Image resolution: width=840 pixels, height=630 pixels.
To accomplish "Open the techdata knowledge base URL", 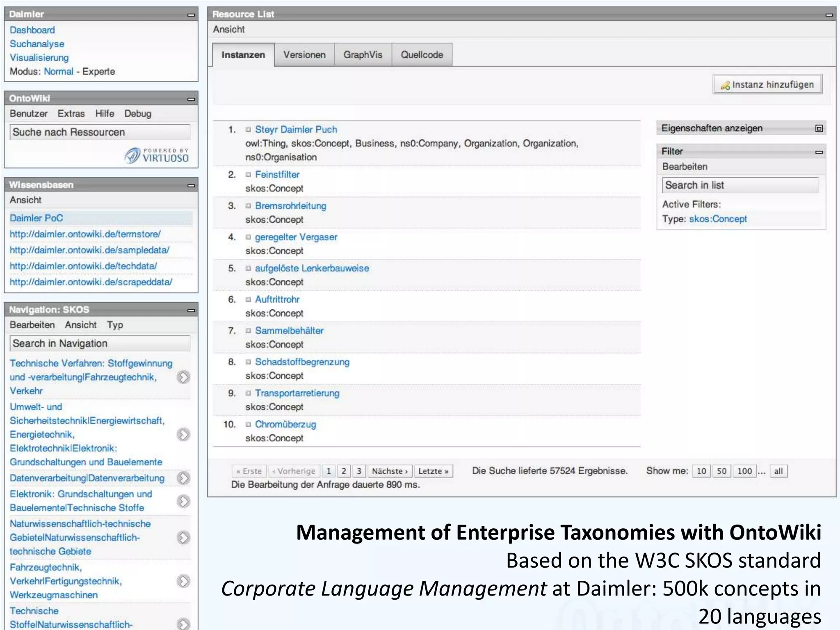I will 83,266.
